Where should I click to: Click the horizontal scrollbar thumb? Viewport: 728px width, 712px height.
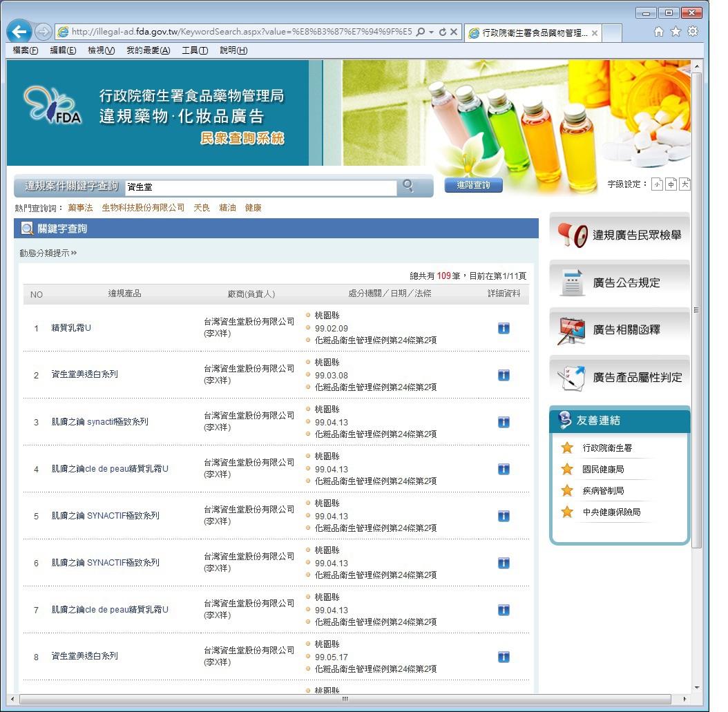click(345, 699)
